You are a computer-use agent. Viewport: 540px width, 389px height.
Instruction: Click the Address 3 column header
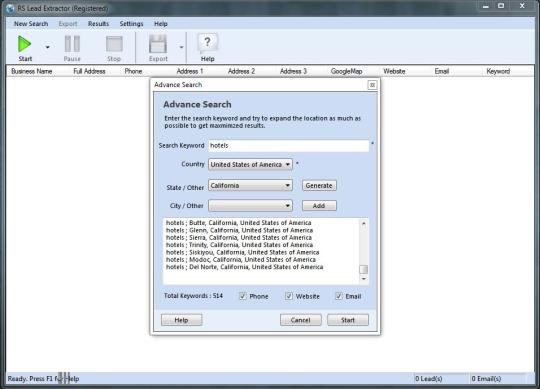(293, 71)
